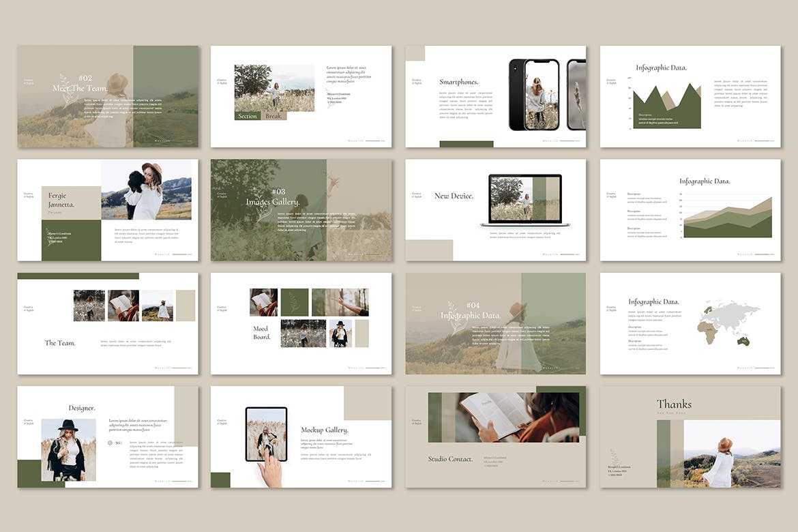Select the world map on Infographic Data slide
This screenshot has height=532, width=798.
(x=728, y=323)
